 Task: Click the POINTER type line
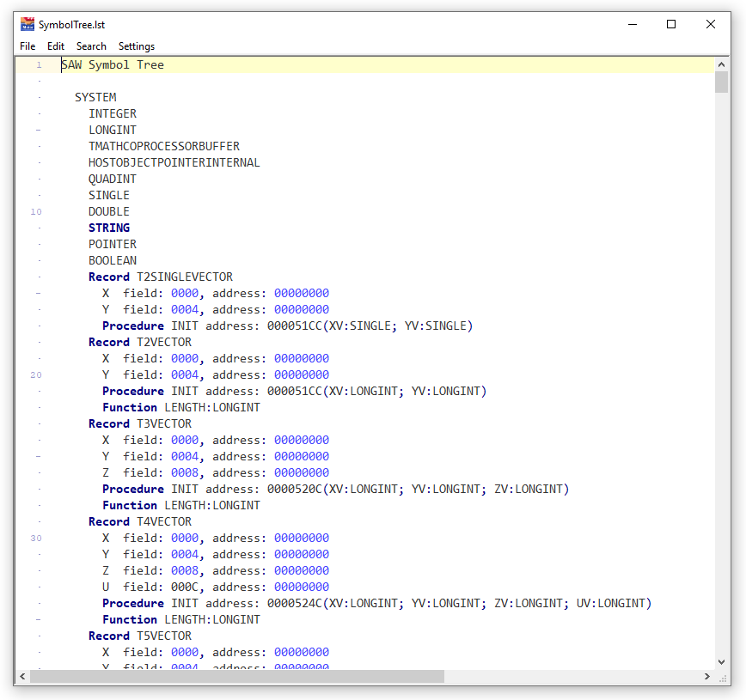113,245
